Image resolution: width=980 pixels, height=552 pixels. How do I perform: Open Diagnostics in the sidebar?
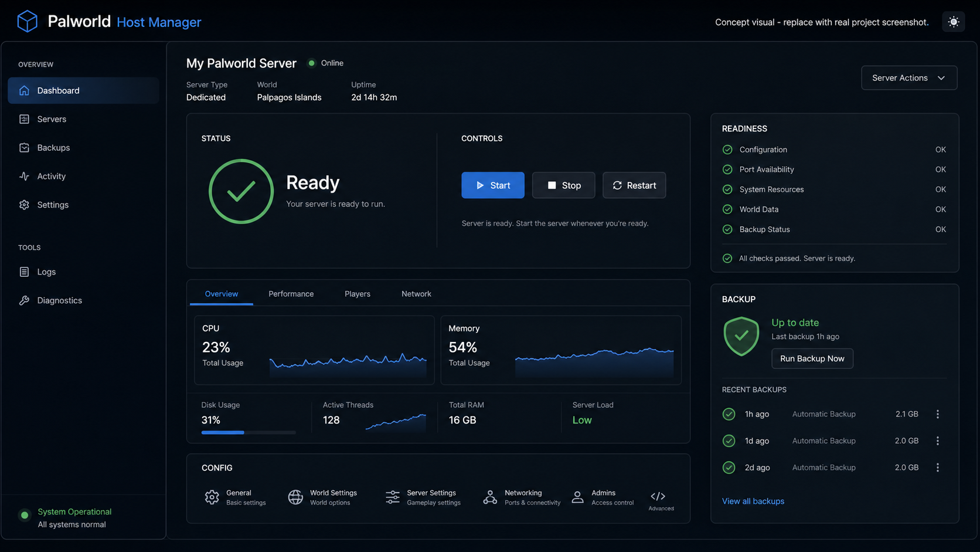(x=83, y=300)
